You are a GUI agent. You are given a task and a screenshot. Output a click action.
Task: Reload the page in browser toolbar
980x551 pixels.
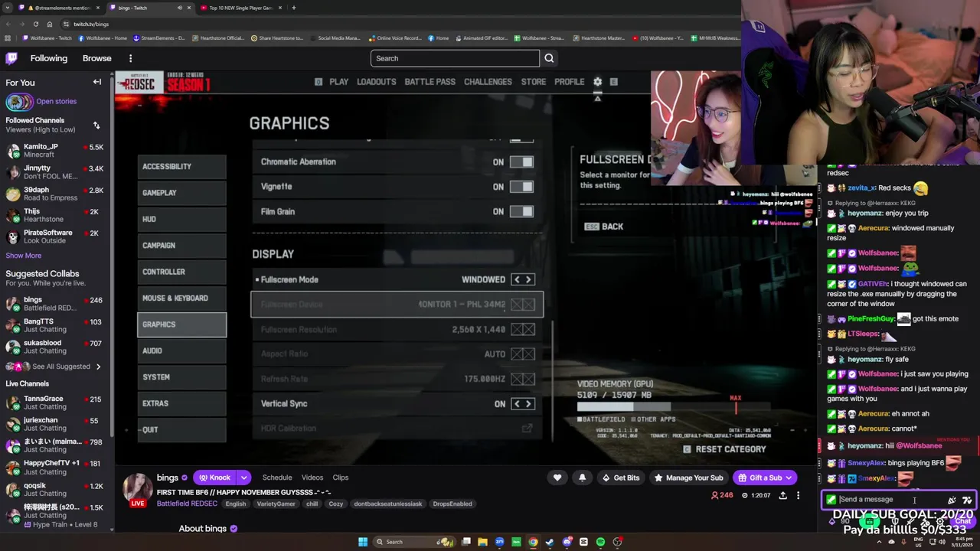coord(38,24)
